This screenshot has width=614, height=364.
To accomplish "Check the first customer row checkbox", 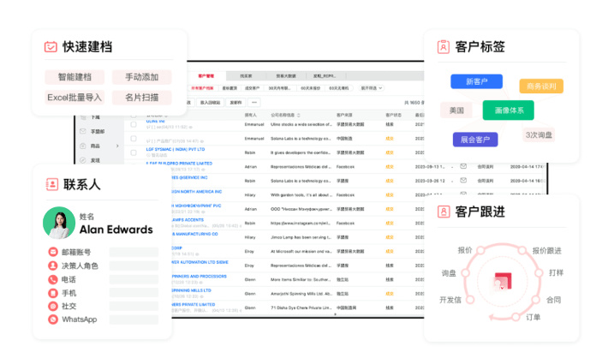I will (x=134, y=125).
